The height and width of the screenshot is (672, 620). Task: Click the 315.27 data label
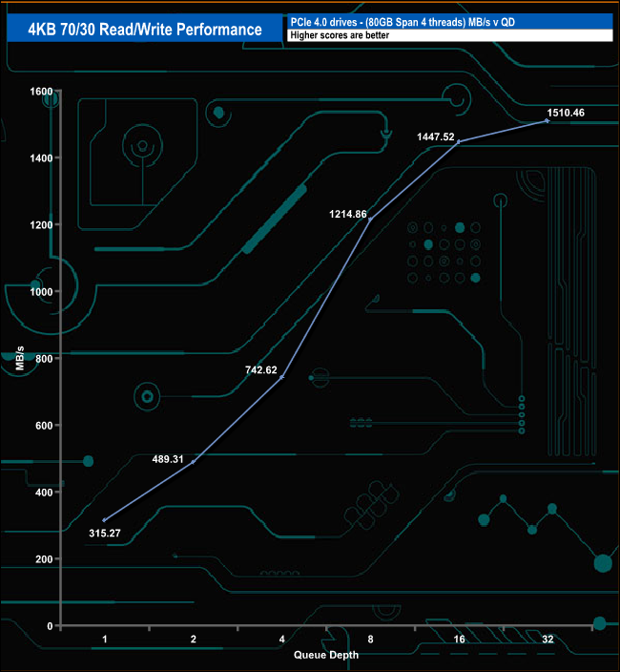(x=105, y=534)
